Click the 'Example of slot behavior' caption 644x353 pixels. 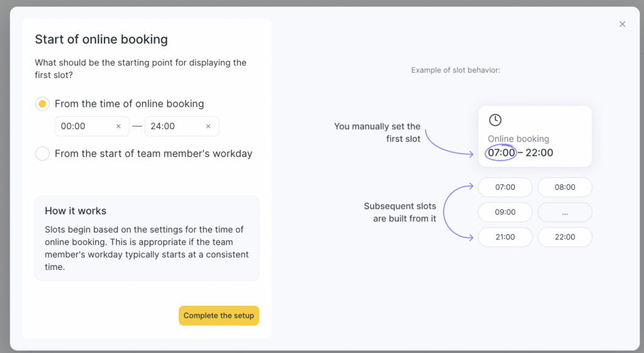(455, 70)
